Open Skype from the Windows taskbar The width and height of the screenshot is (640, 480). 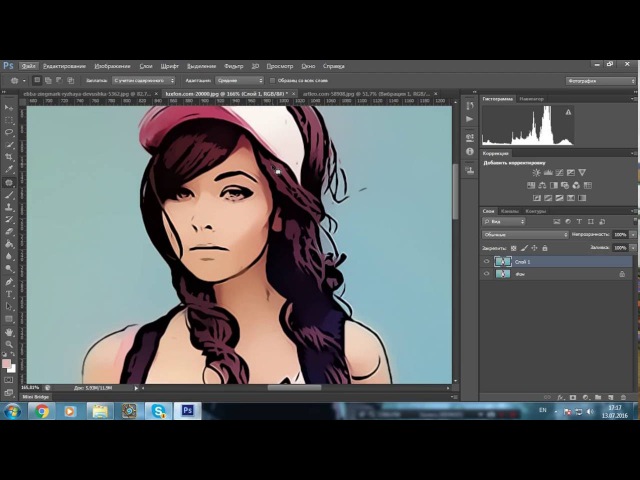[158, 410]
